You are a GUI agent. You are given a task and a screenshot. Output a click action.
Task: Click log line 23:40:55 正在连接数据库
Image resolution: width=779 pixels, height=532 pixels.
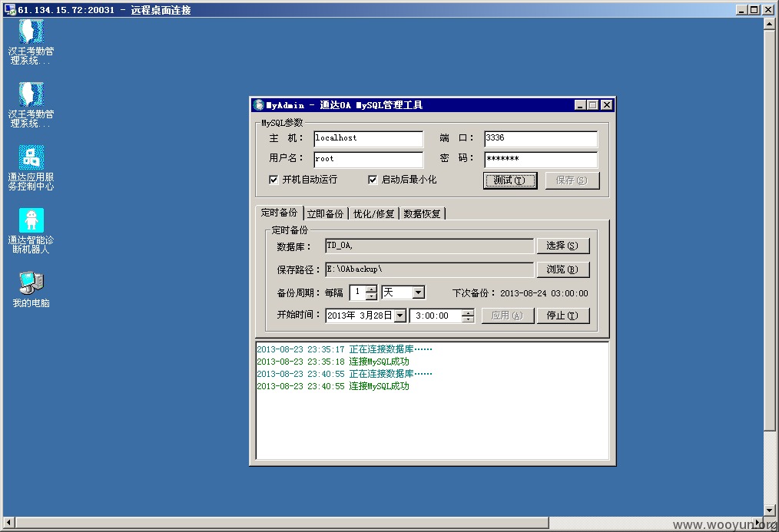pyautogui.click(x=345, y=374)
